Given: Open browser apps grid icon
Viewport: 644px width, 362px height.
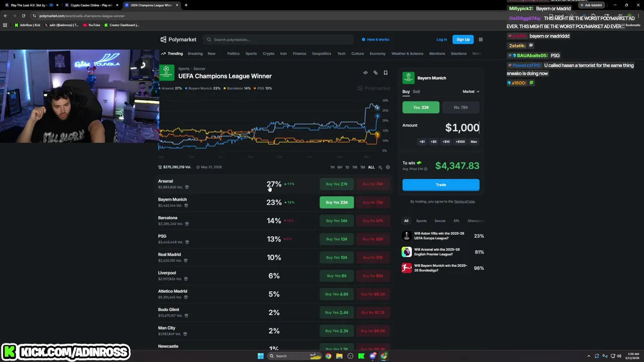Looking at the screenshot, I should [5, 25].
